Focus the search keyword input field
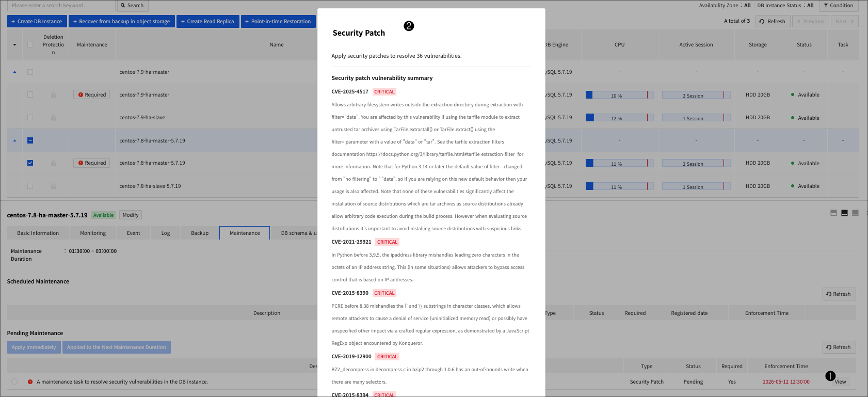 [61, 6]
